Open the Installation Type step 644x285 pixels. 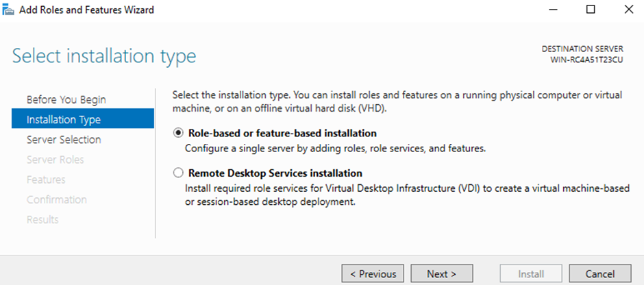tap(63, 120)
